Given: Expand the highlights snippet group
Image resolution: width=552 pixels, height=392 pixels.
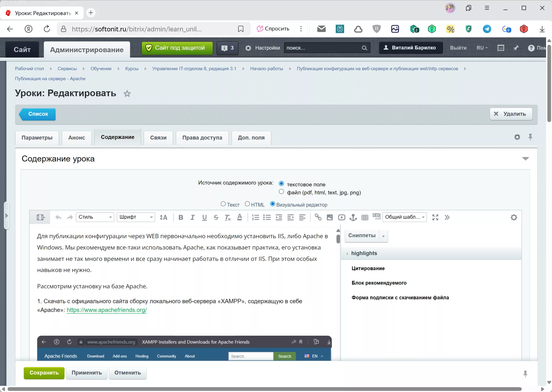Looking at the screenshot, I should pos(364,253).
